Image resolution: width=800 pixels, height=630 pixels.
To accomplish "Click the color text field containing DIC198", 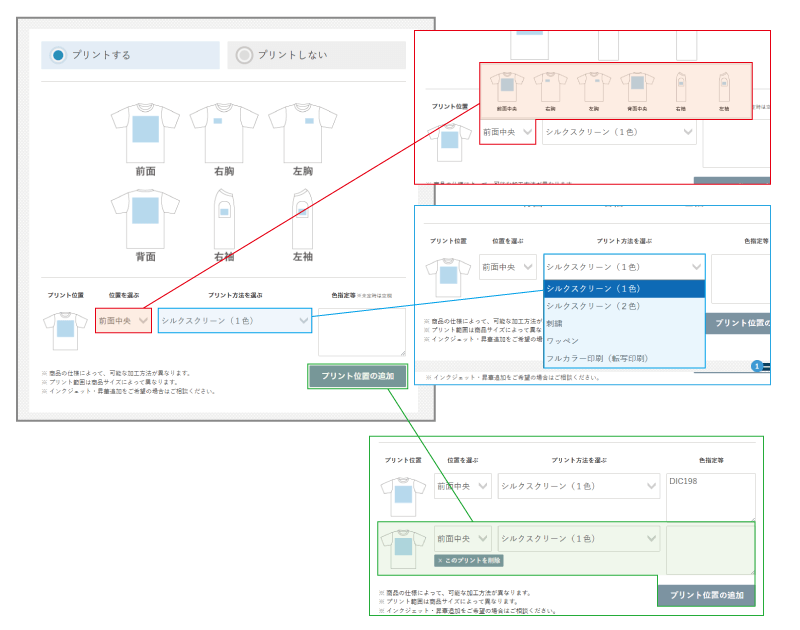I will point(709,495).
